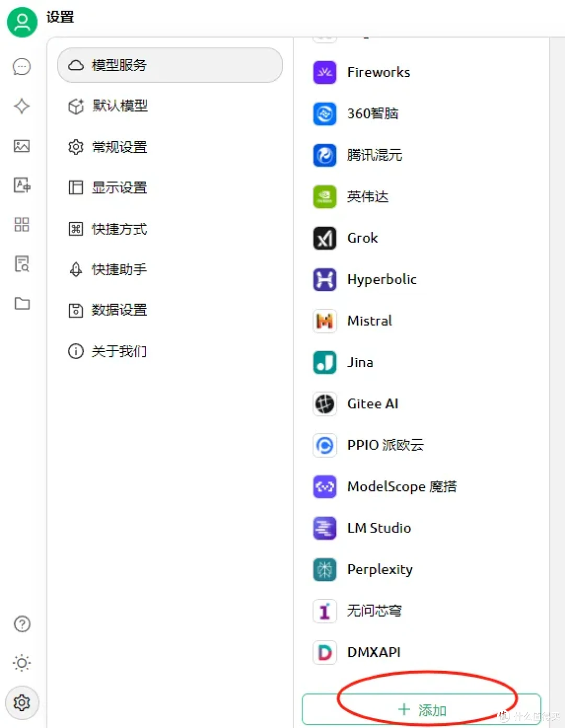Screen dimensions: 565x728
Task: Select the Hyperbolic provider name
Action: pos(382,279)
